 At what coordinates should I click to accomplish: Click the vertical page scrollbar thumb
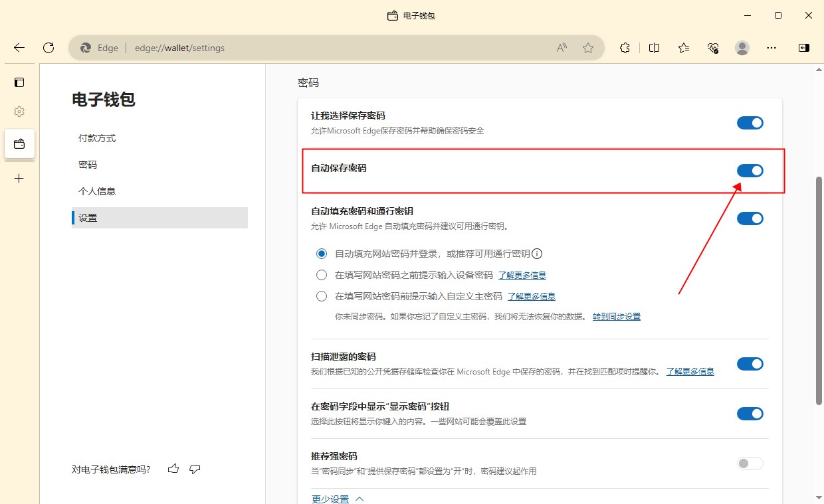(x=819, y=291)
